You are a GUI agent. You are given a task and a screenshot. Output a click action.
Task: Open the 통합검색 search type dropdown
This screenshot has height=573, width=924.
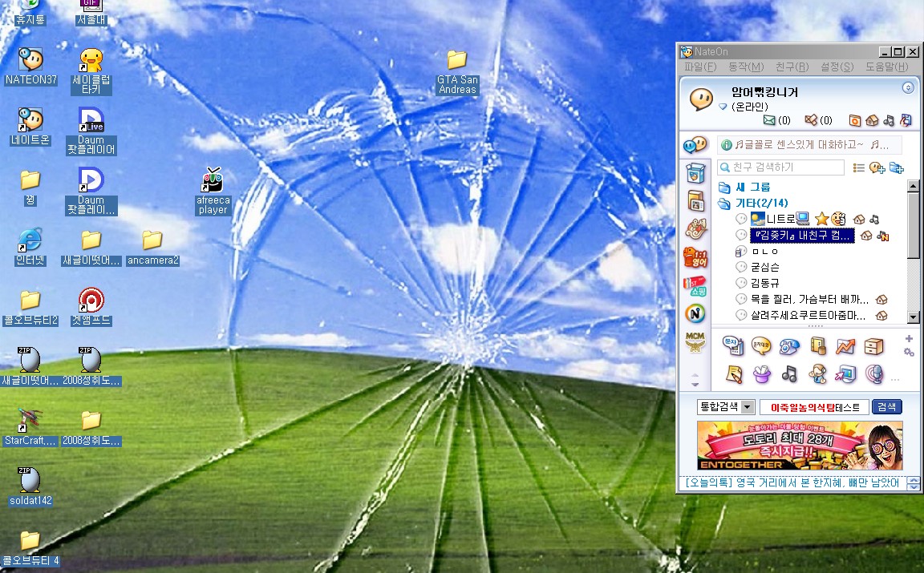click(748, 407)
